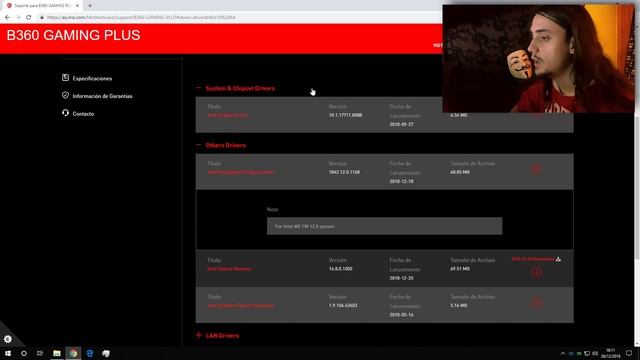Click the network tray icon
The height and width of the screenshot is (360, 640).
point(587,353)
